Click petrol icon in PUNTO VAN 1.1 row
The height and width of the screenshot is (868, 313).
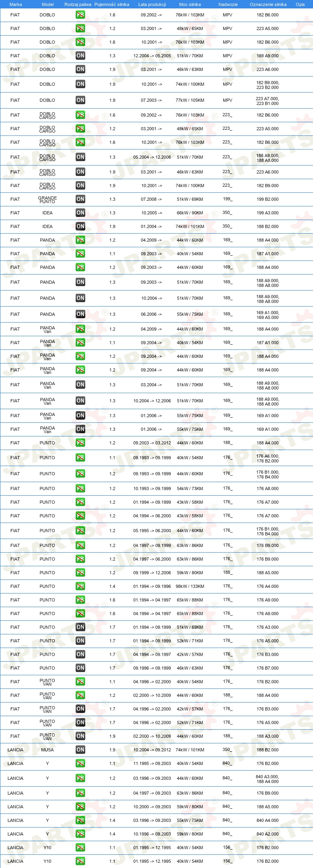point(80,682)
